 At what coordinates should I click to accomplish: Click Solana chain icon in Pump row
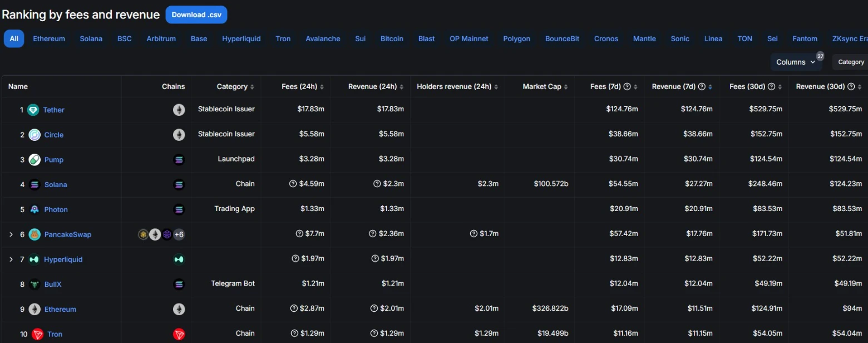pos(179,160)
